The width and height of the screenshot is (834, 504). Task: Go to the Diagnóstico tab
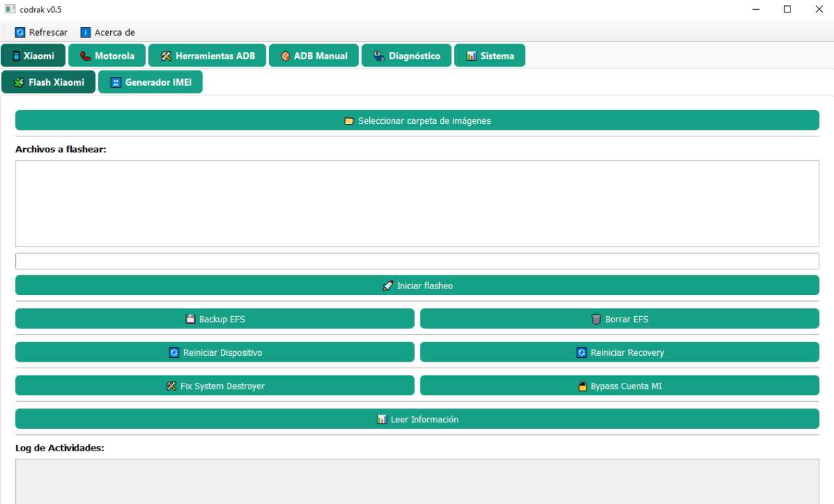(x=406, y=56)
